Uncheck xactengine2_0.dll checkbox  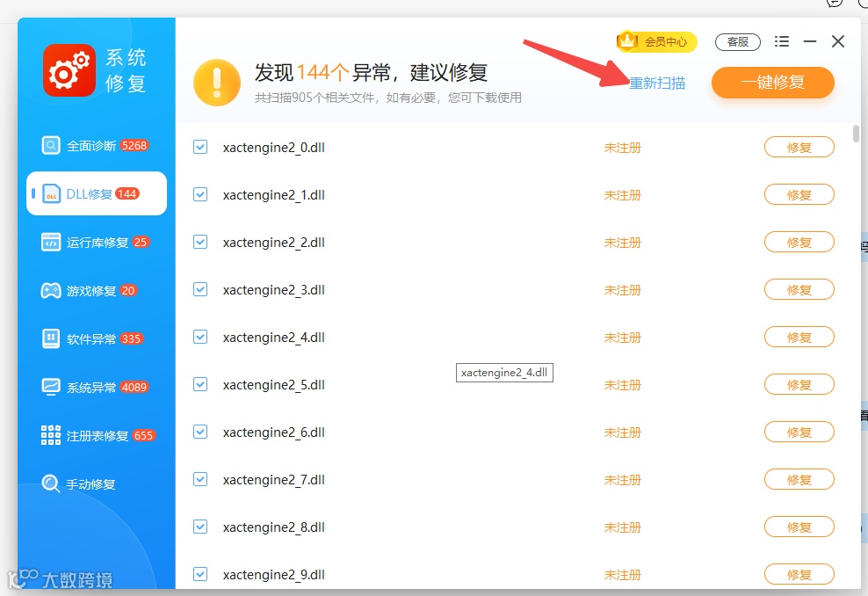200,147
